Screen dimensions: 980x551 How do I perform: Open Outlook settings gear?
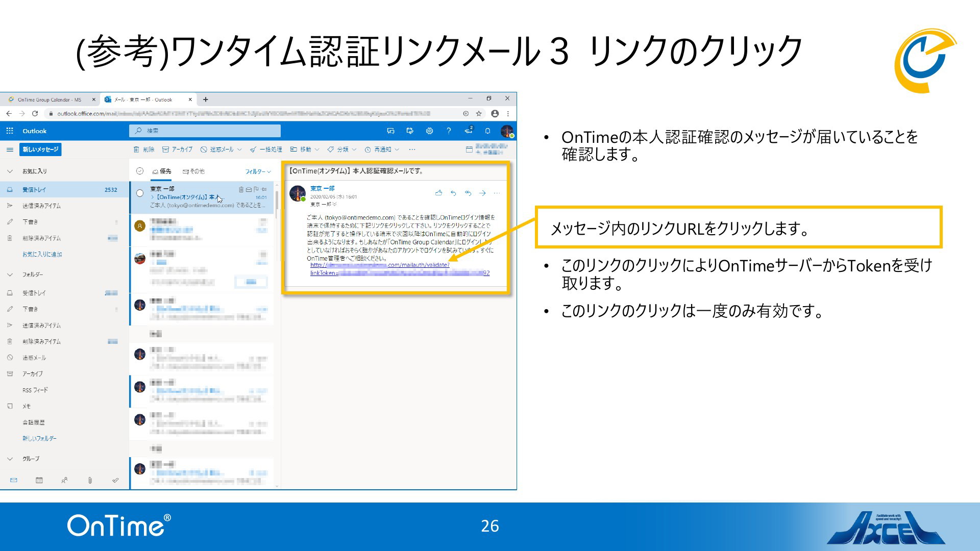429,131
